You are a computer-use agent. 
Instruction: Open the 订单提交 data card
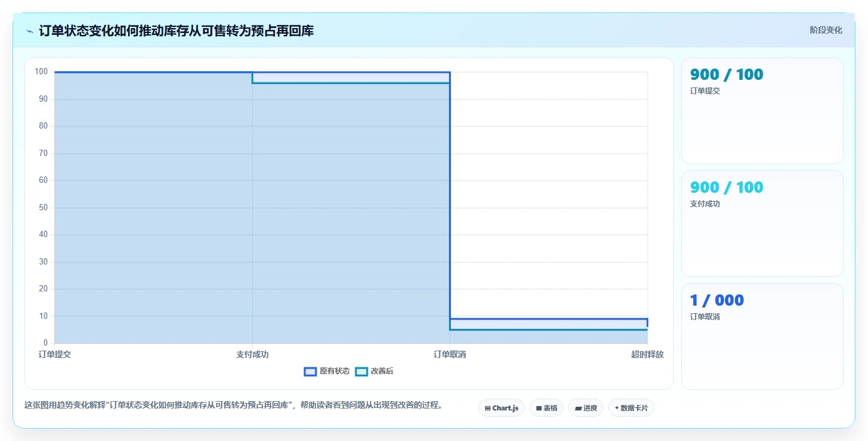[x=762, y=111]
